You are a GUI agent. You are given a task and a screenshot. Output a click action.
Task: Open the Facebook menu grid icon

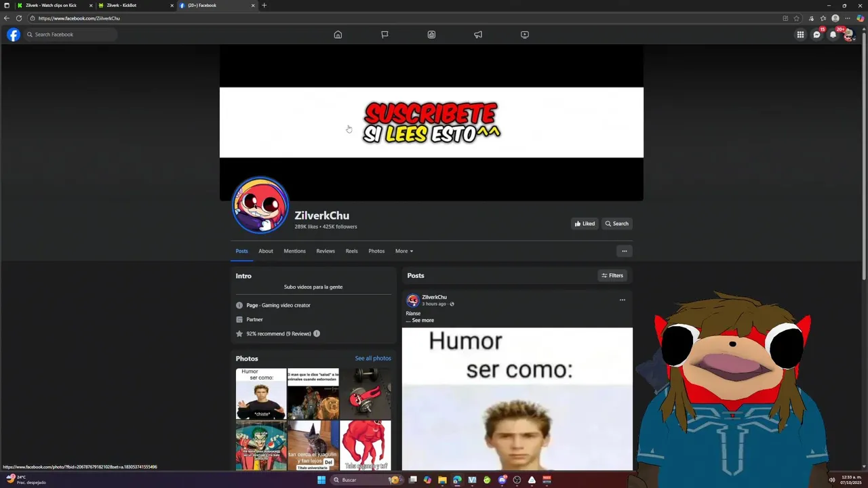click(800, 35)
